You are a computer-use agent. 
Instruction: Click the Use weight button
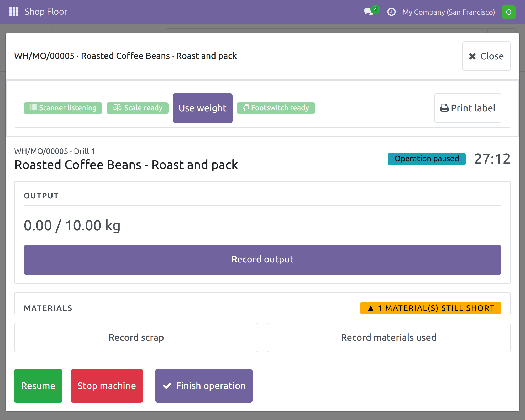click(203, 108)
